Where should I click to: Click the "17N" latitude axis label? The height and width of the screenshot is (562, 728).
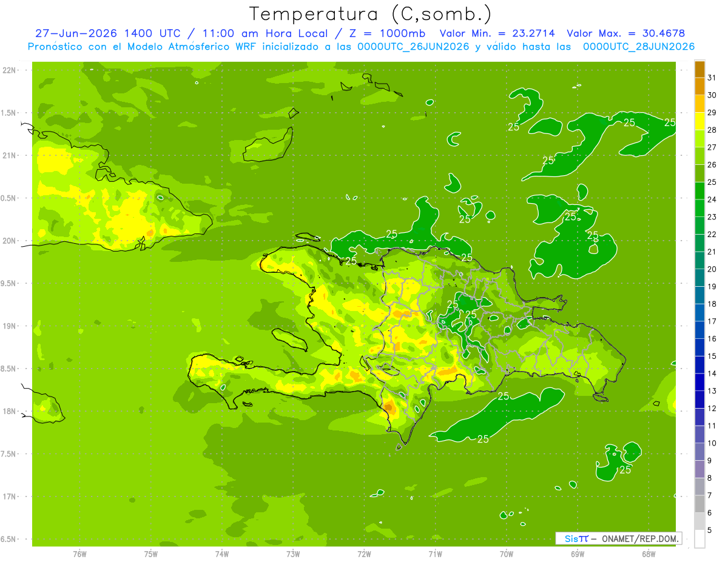click(9, 497)
